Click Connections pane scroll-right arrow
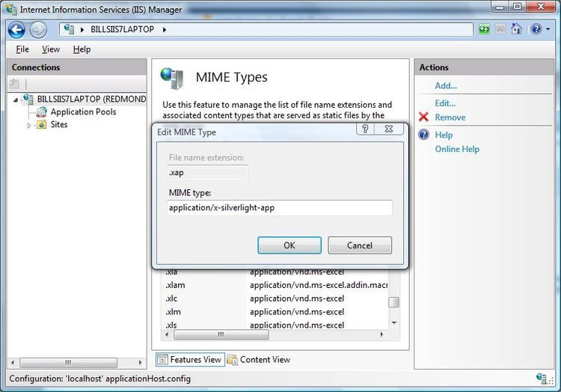This screenshot has width=561, height=392. [x=141, y=362]
